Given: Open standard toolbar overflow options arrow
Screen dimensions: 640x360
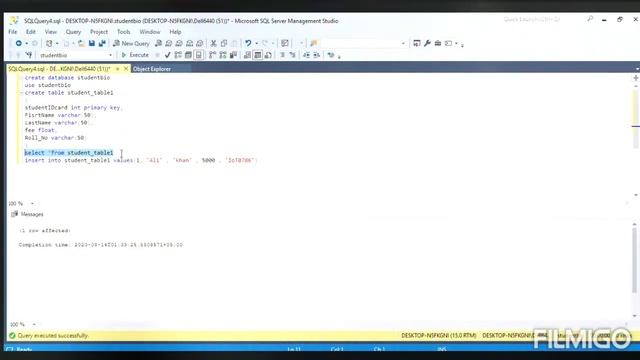Looking at the screenshot, I should [462, 44].
